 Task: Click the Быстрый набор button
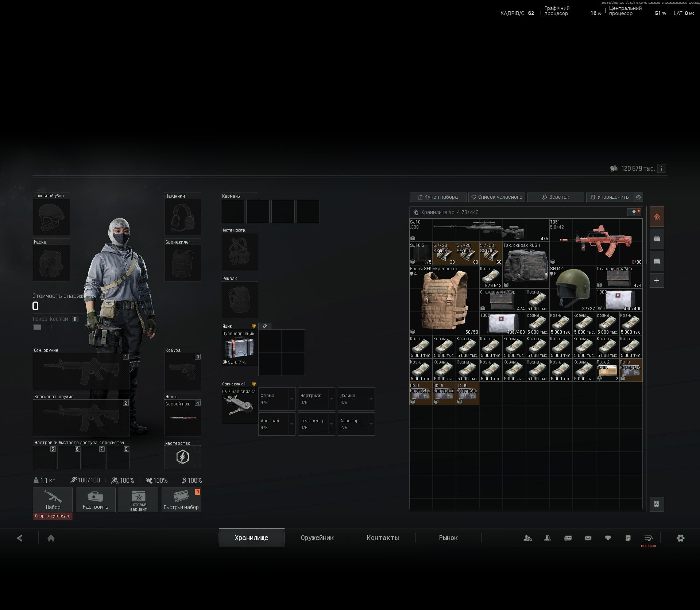(181, 500)
